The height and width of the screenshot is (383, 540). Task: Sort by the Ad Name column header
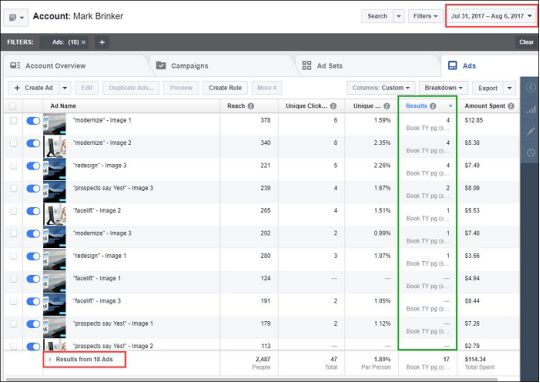(x=63, y=106)
